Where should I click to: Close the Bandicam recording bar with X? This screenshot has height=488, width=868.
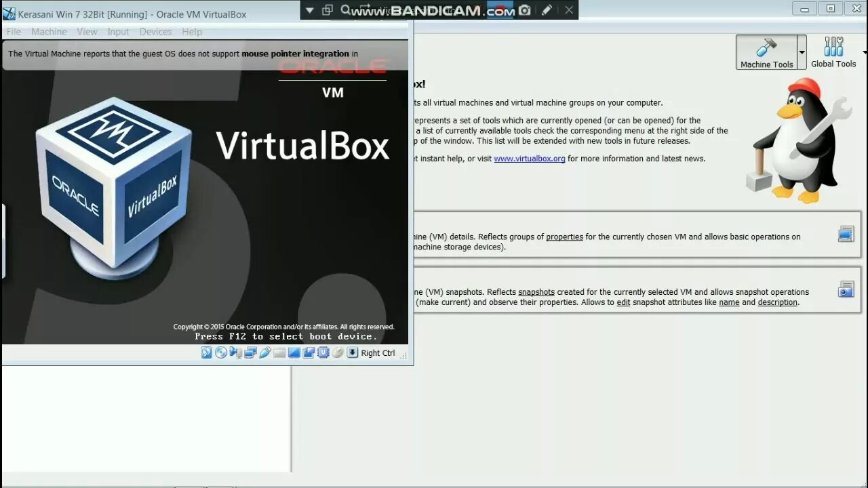click(x=569, y=10)
